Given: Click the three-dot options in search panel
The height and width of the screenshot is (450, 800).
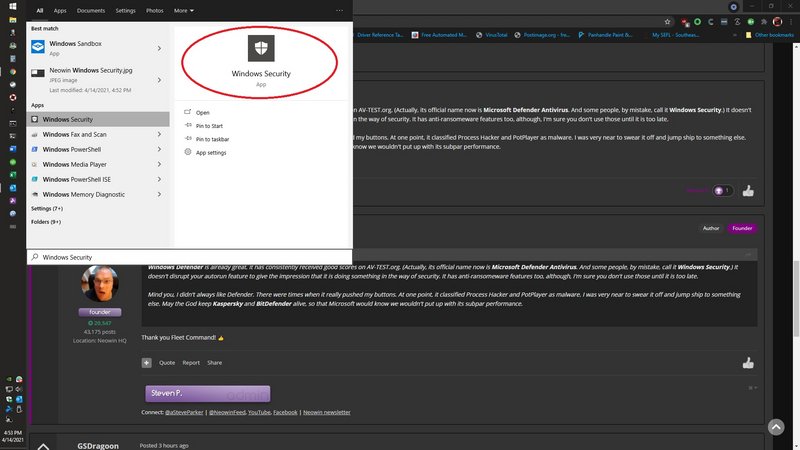Looking at the screenshot, I should tap(339, 10).
